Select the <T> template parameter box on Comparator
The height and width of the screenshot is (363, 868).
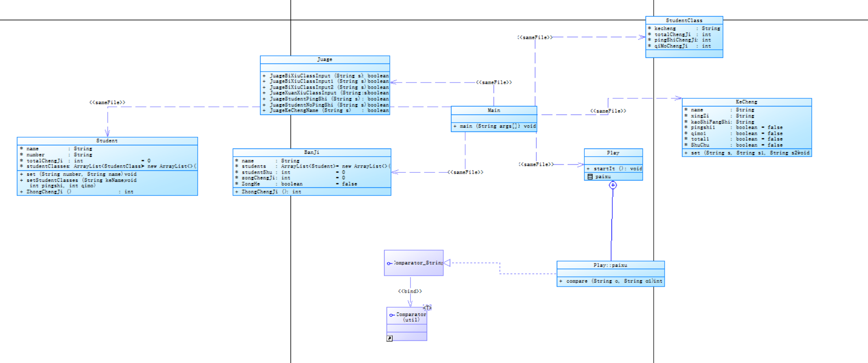coord(427,308)
